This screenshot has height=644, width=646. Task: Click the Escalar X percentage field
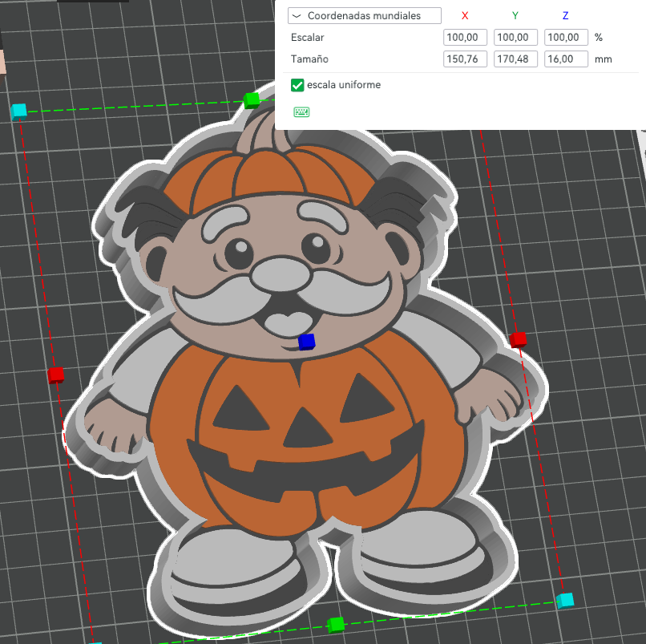(x=465, y=38)
